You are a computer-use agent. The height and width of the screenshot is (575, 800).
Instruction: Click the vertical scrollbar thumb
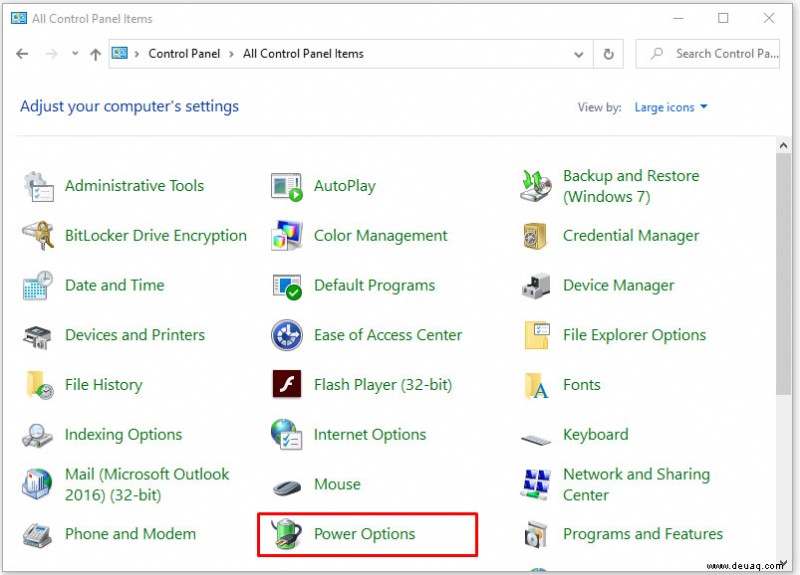click(x=783, y=274)
